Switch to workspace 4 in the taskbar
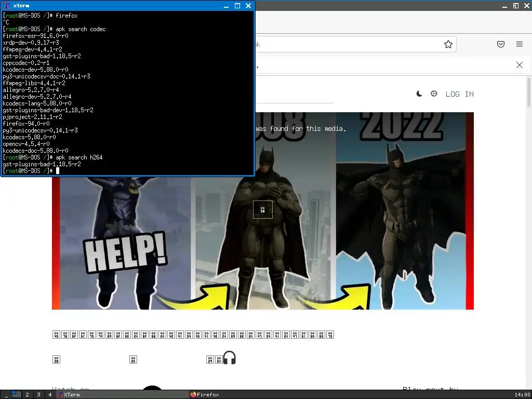 pyautogui.click(x=50, y=395)
